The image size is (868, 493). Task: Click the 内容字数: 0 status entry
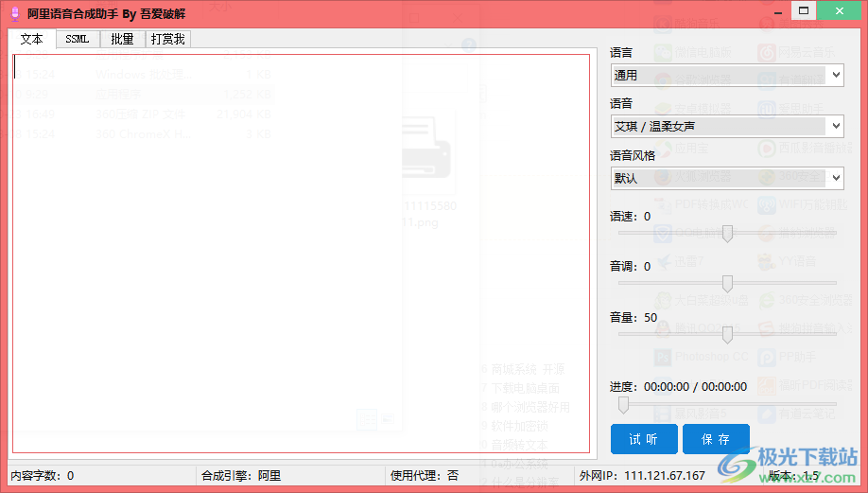point(43,476)
